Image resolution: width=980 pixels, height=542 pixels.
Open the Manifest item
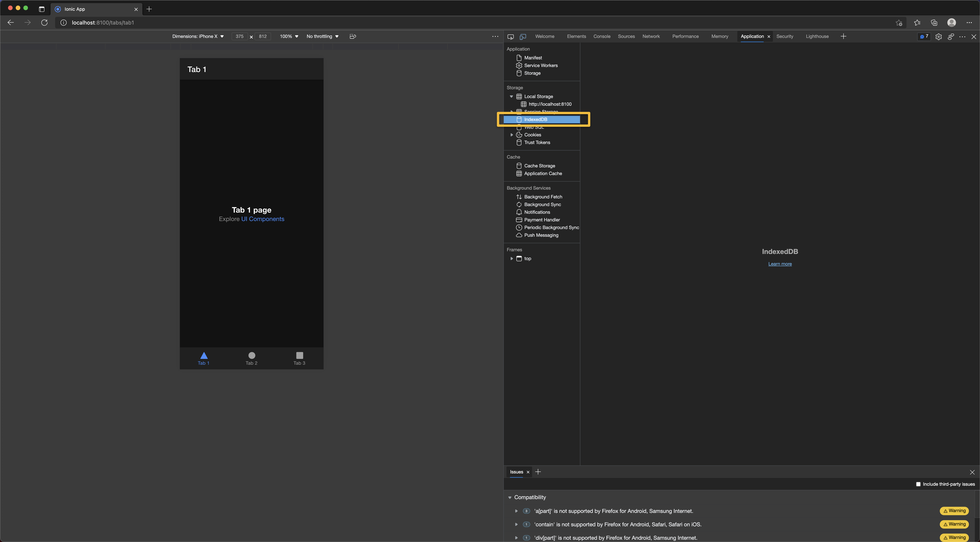[533, 57]
